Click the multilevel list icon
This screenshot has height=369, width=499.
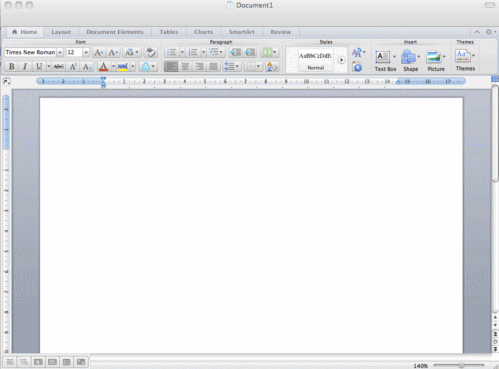(x=216, y=52)
